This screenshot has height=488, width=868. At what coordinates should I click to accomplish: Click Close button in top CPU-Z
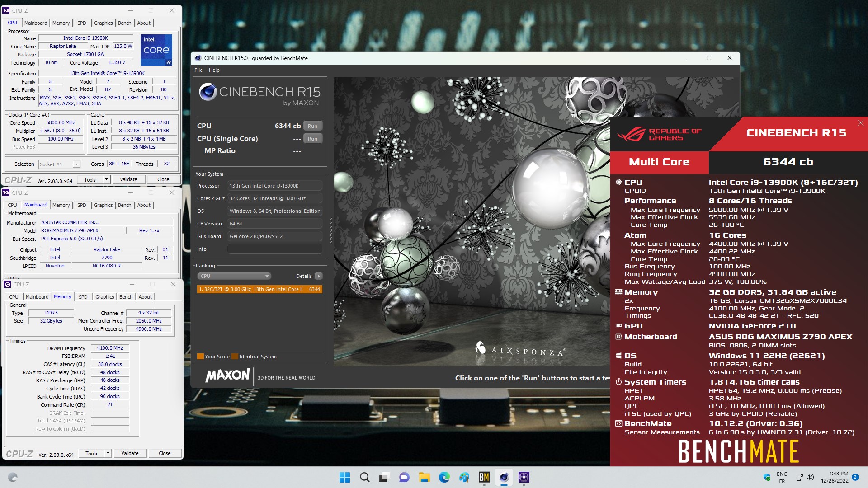(x=163, y=179)
